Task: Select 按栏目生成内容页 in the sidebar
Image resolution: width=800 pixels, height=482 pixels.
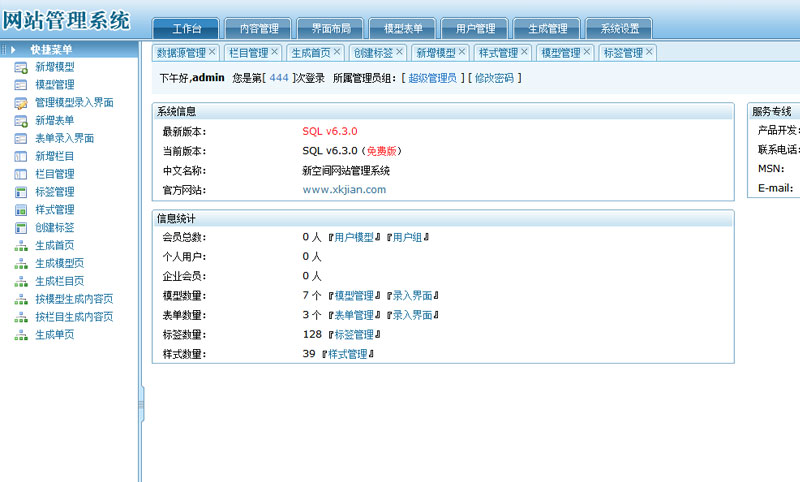Action: coord(74,317)
